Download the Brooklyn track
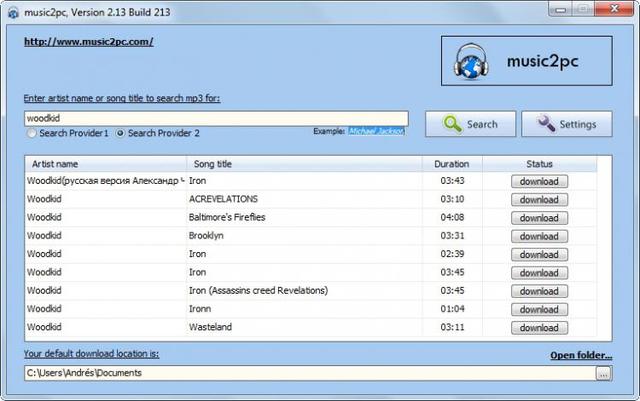Image resolution: width=640 pixels, height=401 pixels. (539, 236)
